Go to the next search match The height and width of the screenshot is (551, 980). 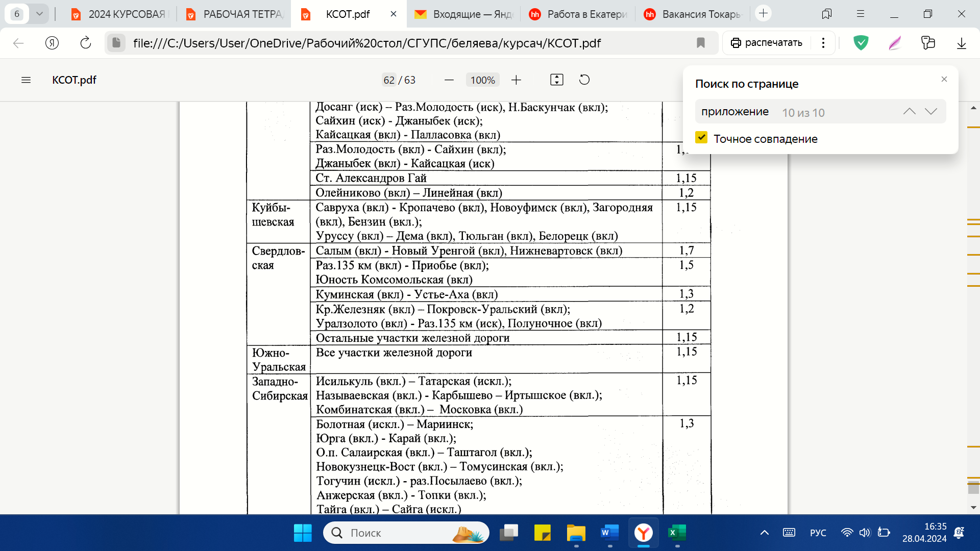(931, 112)
